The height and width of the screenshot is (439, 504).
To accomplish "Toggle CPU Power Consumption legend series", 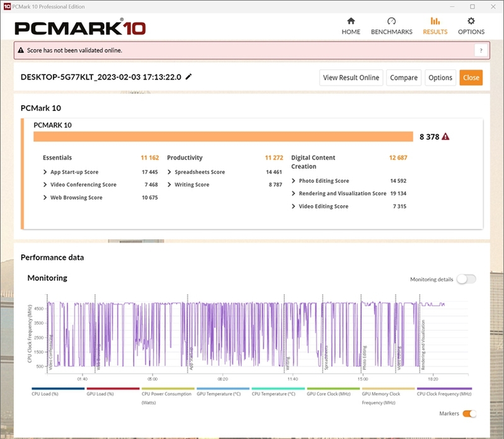I will [168, 396].
